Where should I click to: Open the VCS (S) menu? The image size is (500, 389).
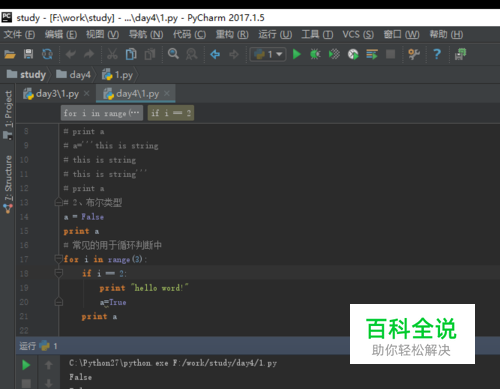pos(358,34)
